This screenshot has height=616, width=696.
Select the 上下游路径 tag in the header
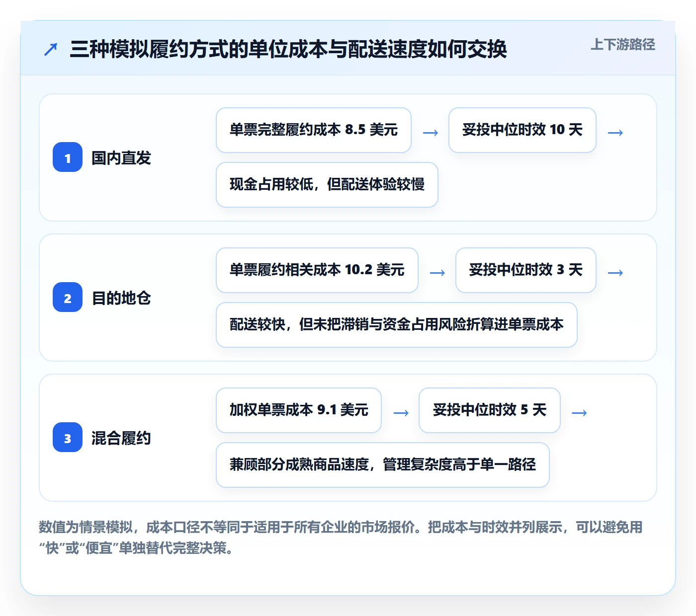tap(623, 45)
